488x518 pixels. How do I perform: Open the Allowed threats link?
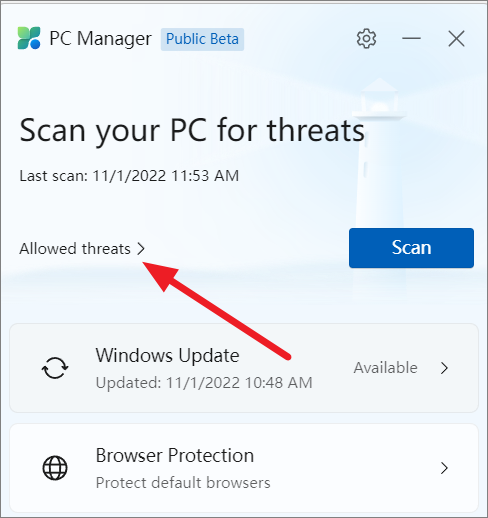(75, 249)
